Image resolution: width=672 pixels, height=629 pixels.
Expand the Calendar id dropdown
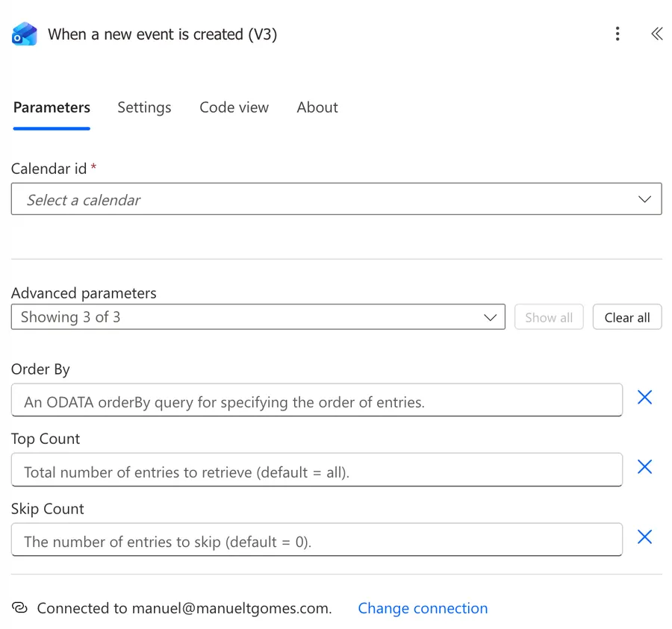pyautogui.click(x=336, y=199)
